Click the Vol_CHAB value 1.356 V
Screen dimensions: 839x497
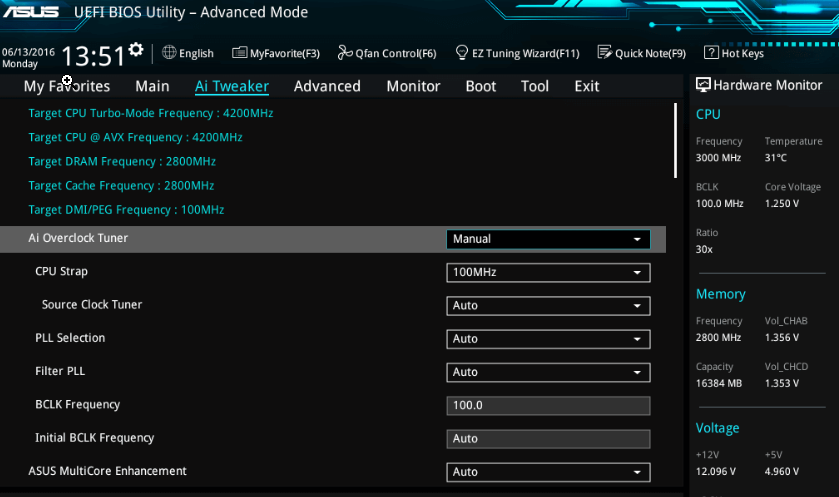(782, 338)
